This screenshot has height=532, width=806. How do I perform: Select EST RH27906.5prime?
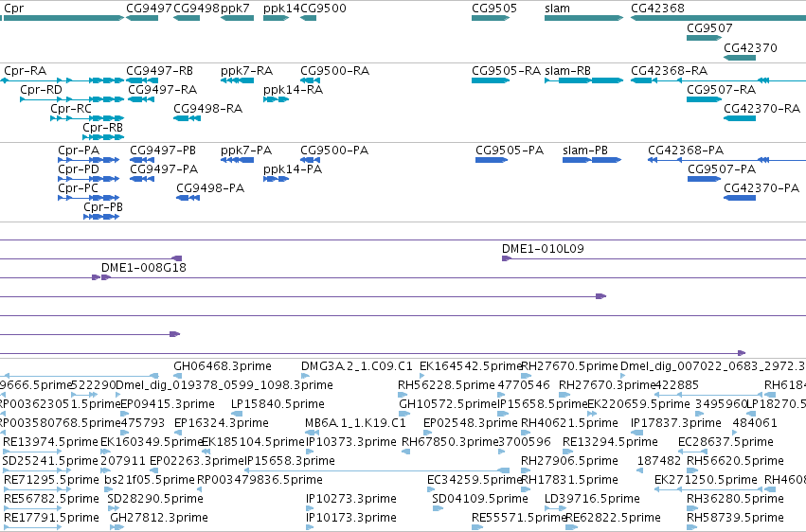click(527, 470)
